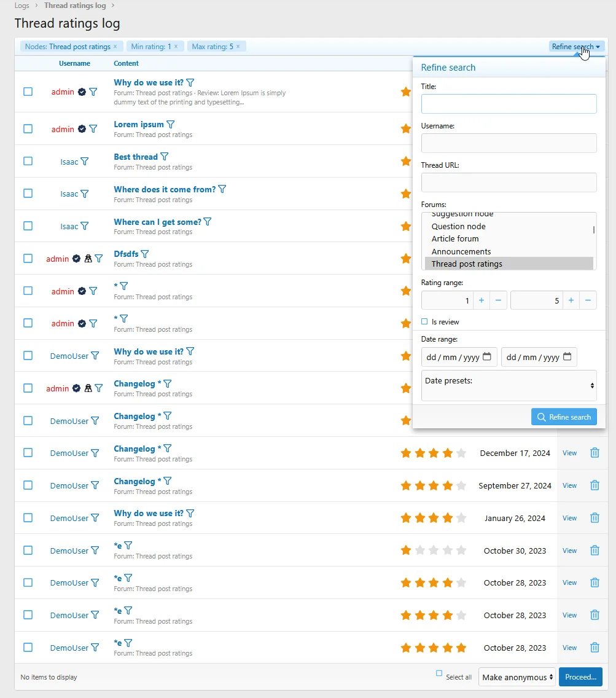Select checkbox for Best thread row
The height and width of the screenshot is (698, 616).
(28, 161)
